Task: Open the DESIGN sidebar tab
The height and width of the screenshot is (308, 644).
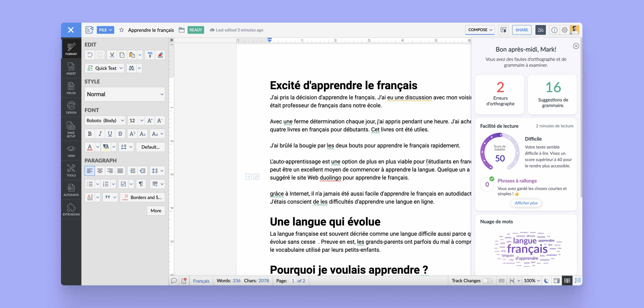Action: point(71,108)
